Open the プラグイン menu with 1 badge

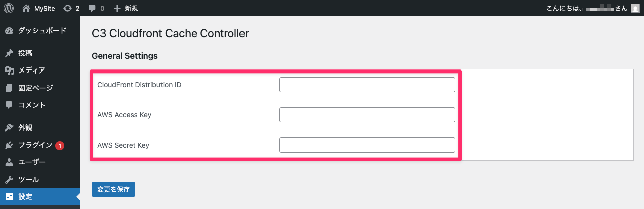[40, 145]
